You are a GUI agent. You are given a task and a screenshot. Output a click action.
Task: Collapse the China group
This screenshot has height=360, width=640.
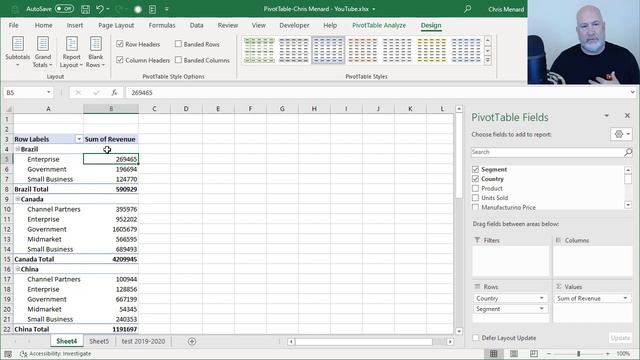coord(18,269)
